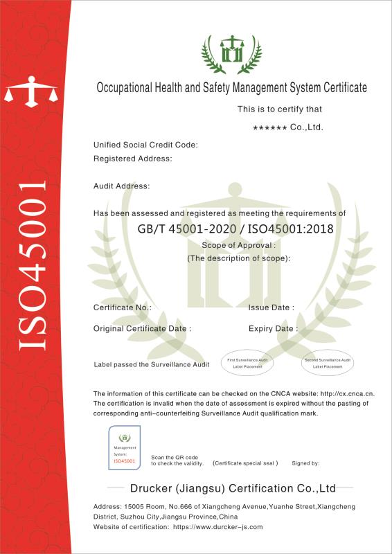Click the First Surveillance Audit label oval
Screen dimensions: 392x554
point(247,363)
